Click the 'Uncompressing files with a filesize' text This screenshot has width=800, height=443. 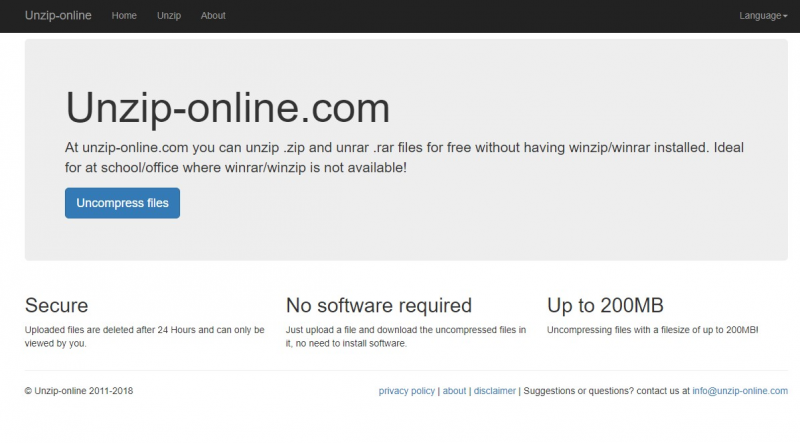tap(653, 330)
